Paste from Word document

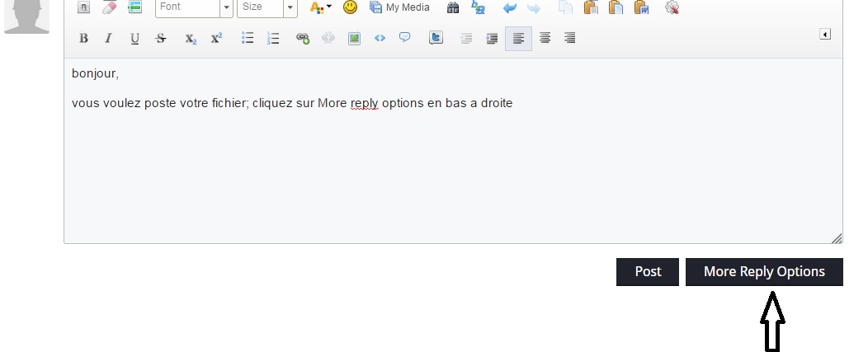[641, 7]
